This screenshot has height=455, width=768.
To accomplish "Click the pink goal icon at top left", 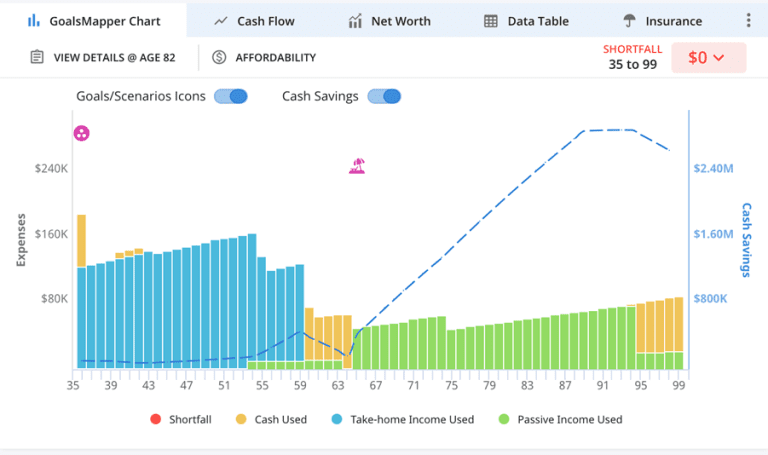I will click(x=82, y=133).
